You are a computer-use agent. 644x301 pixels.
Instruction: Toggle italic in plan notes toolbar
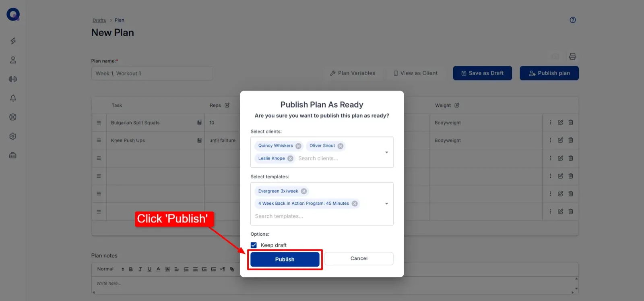pyautogui.click(x=140, y=269)
